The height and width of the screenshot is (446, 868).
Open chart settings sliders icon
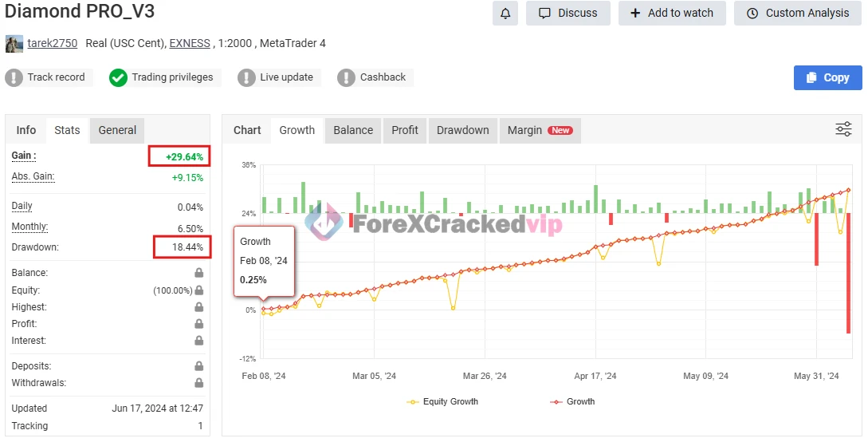click(x=843, y=129)
